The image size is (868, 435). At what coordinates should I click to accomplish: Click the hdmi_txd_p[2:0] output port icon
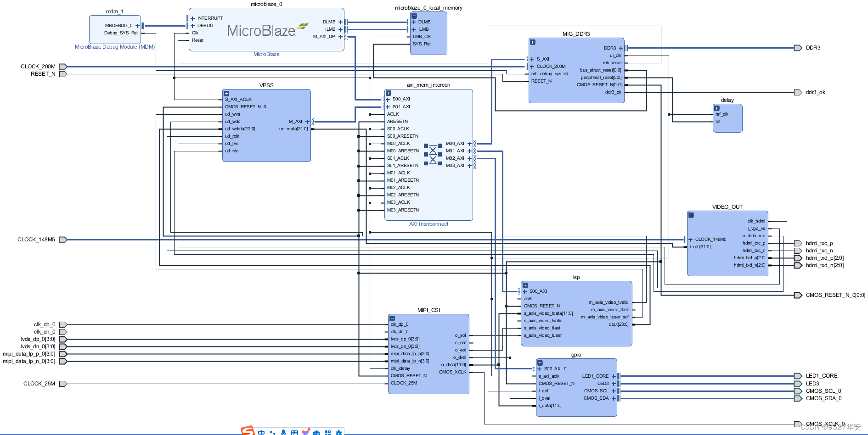point(798,258)
